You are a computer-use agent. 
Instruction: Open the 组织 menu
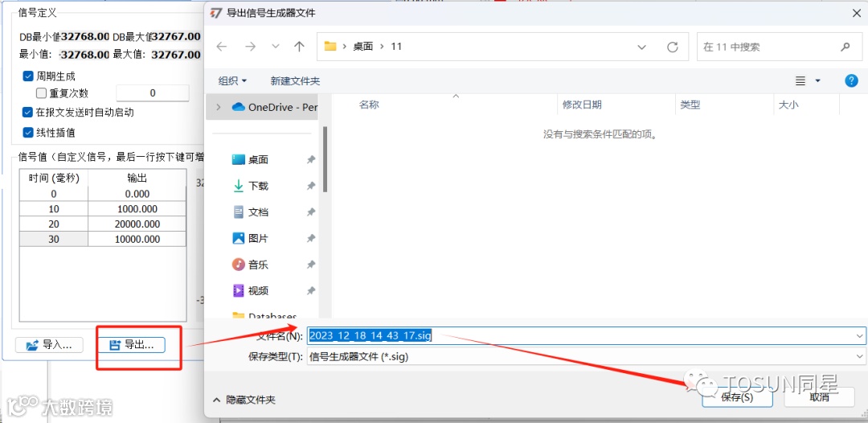pyautogui.click(x=232, y=81)
